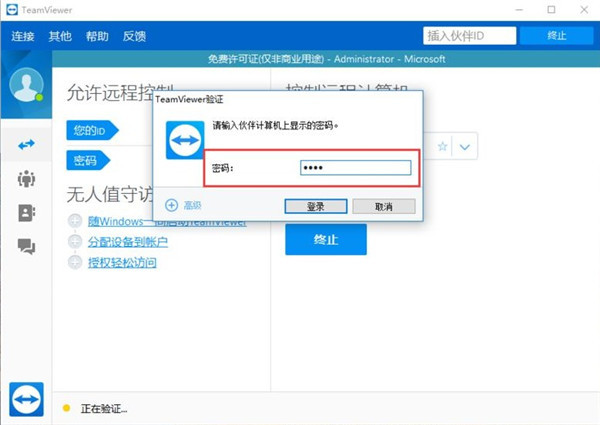Click the 终止 button in top bar
This screenshot has width=600, height=425.
pos(556,36)
